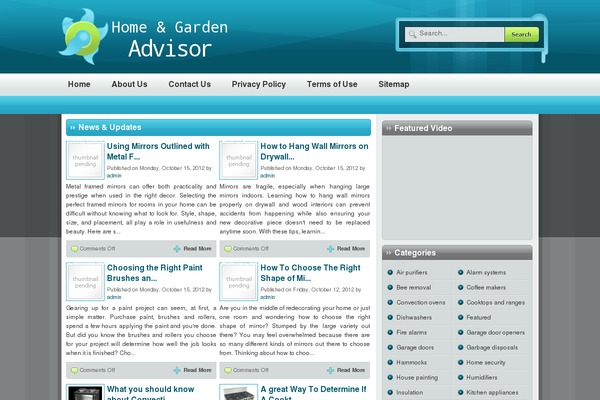
Task: Open article A great Way To Determine If
Action: click(x=313, y=392)
